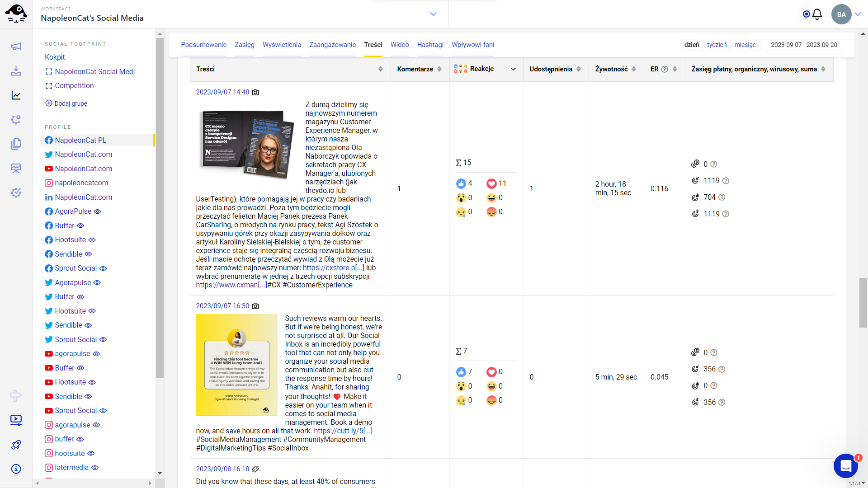Screen dimensions: 868x488
Task: Toggle visibility eye for Facebook Hootsuite
Action: 92,240
